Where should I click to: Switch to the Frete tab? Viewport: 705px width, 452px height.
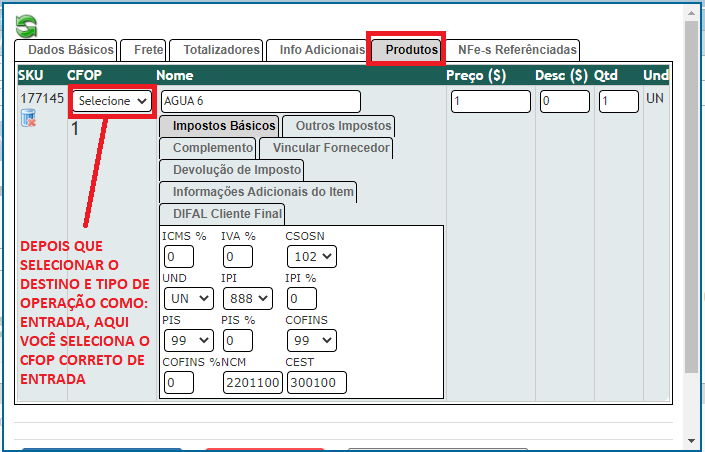(144, 50)
